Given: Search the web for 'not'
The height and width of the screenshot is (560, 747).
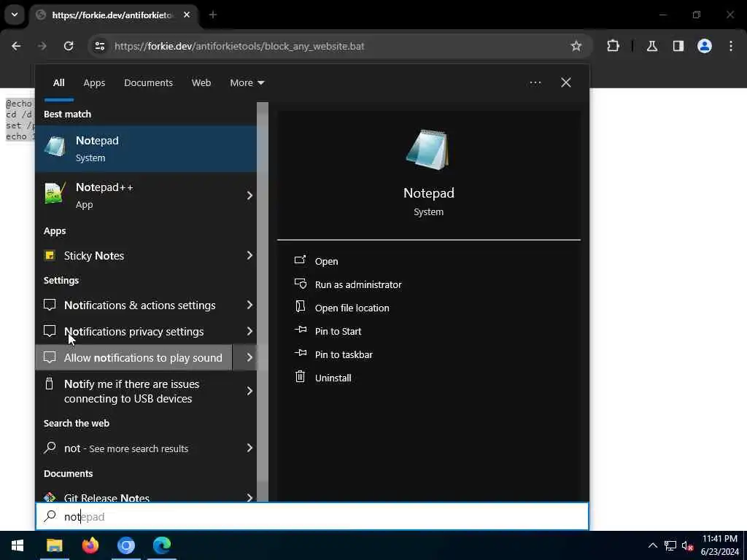Looking at the screenshot, I should point(133,448).
